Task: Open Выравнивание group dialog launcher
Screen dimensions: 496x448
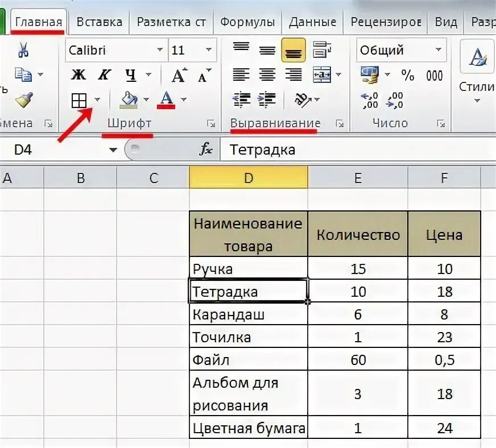Action: pos(340,123)
